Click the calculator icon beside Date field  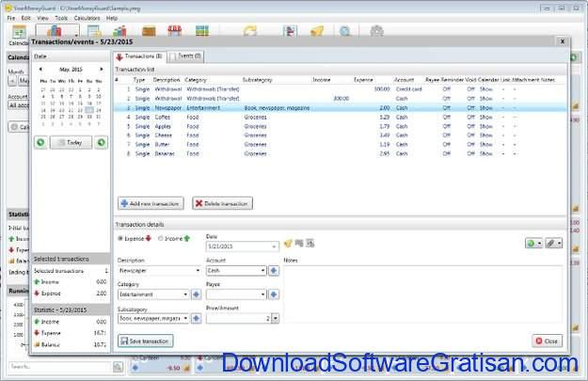pos(310,243)
